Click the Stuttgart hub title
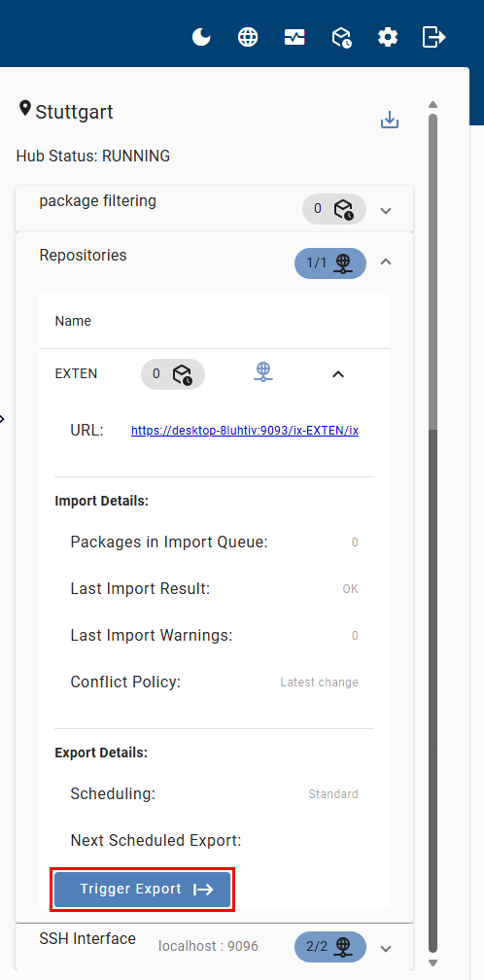The image size is (484, 980). point(74,113)
